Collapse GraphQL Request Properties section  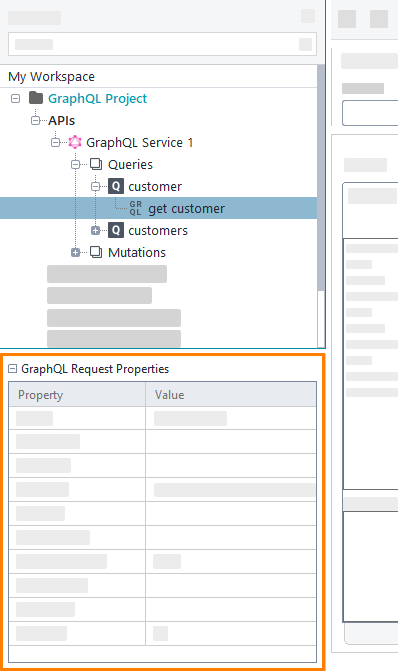tap(12, 368)
